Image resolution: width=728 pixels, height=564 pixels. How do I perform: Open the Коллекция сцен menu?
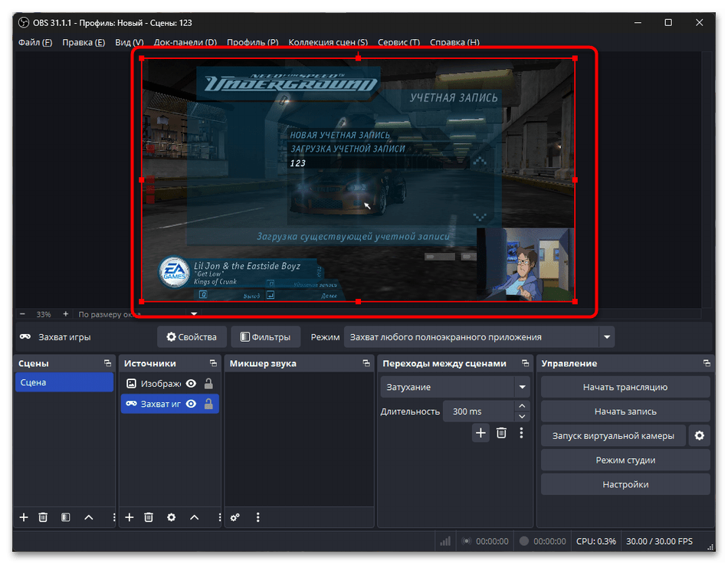coord(328,42)
